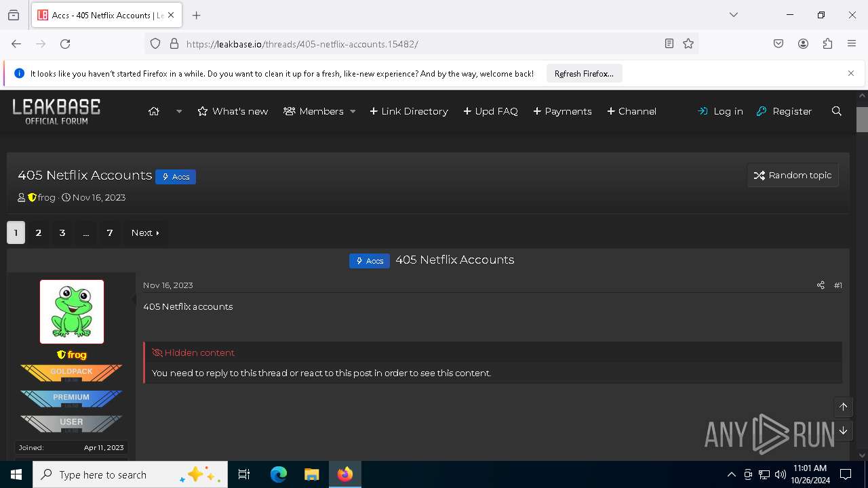Open Firefox account icon
The width and height of the screenshot is (868, 488).
[803, 43]
